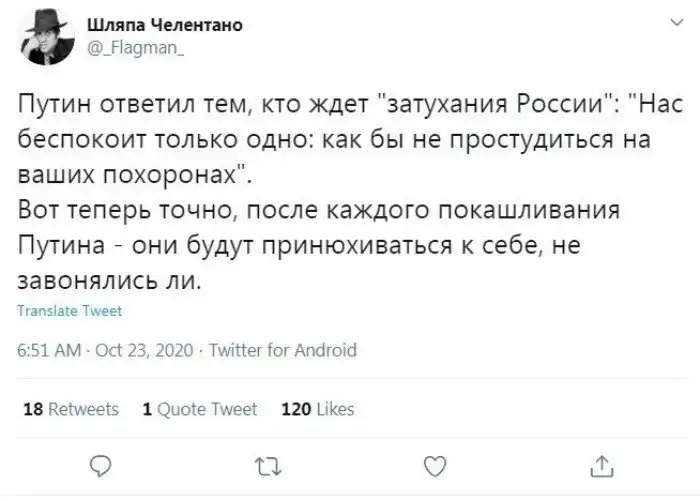Click the retweet arrows icon
700x501 pixels.
point(266,463)
